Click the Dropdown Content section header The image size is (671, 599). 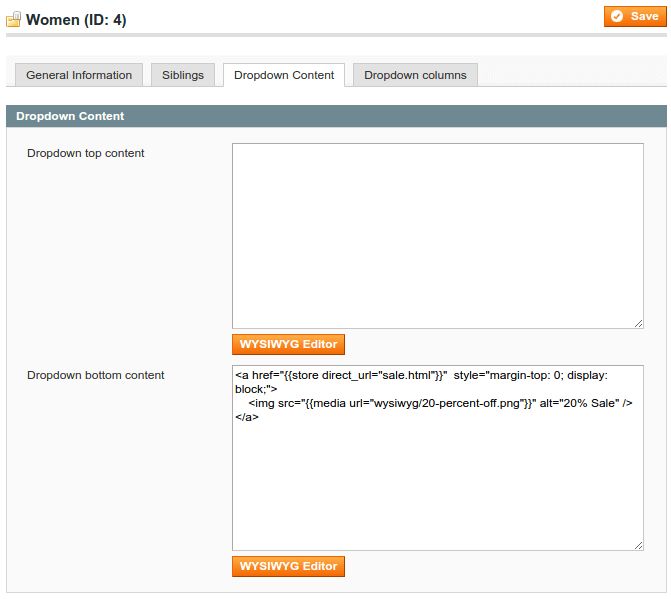[336, 116]
